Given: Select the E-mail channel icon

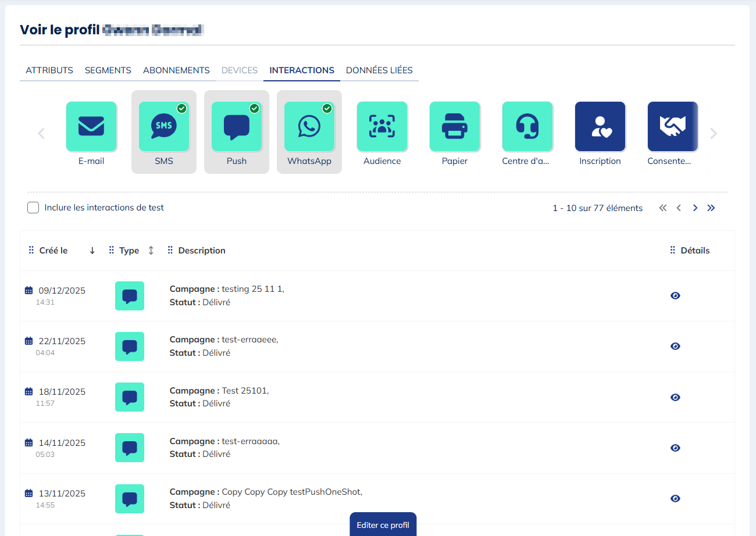Looking at the screenshot, I should (x=91, y=127).
